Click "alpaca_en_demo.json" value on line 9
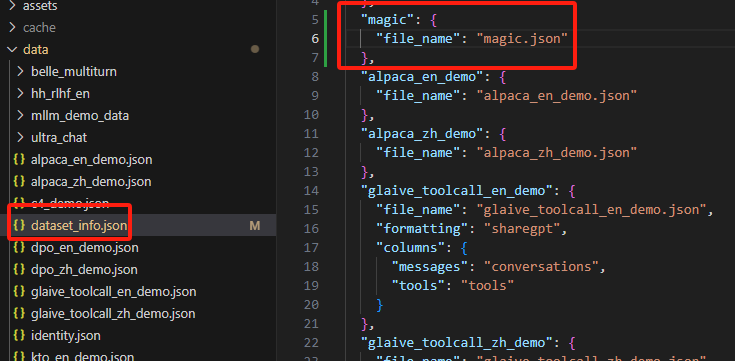Image resolution: width=735 pixels, height=361 pixels. [557, 96]
